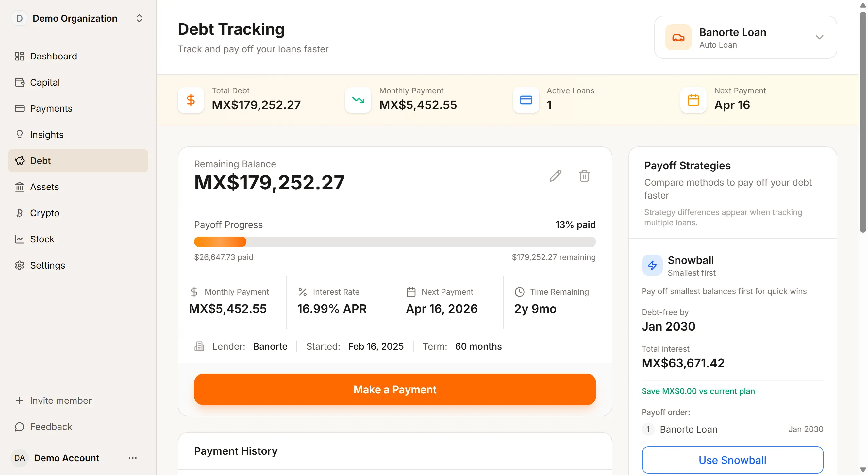Click the DA account avatar
The image size is (868, 475).
(20, 458)
